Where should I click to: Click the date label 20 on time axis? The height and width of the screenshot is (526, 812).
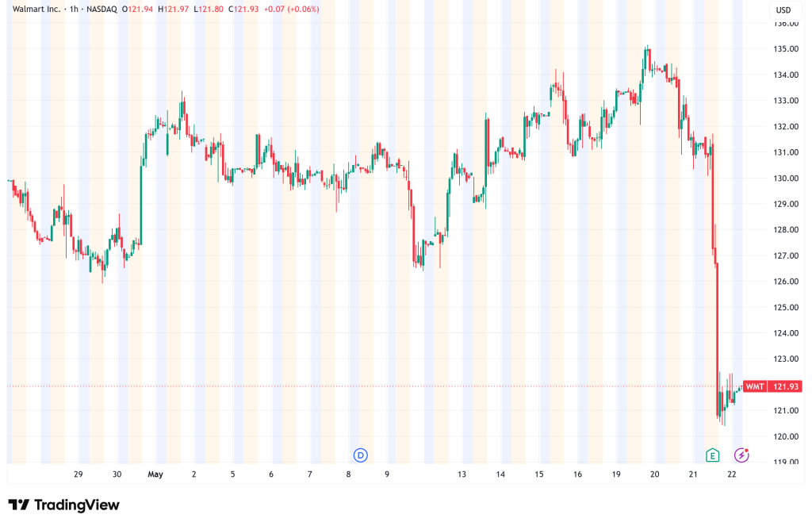(654, 474)
